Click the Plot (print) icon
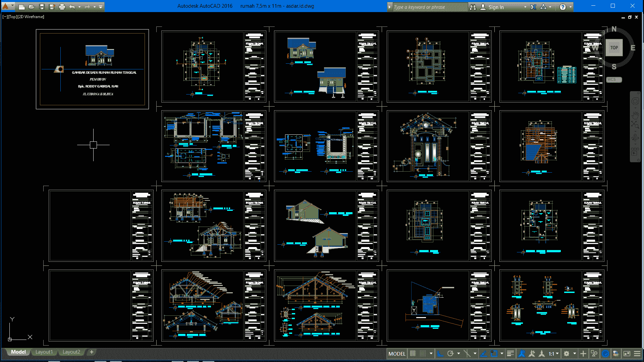Screen dimensions: 644x362 tap(62, 7)
